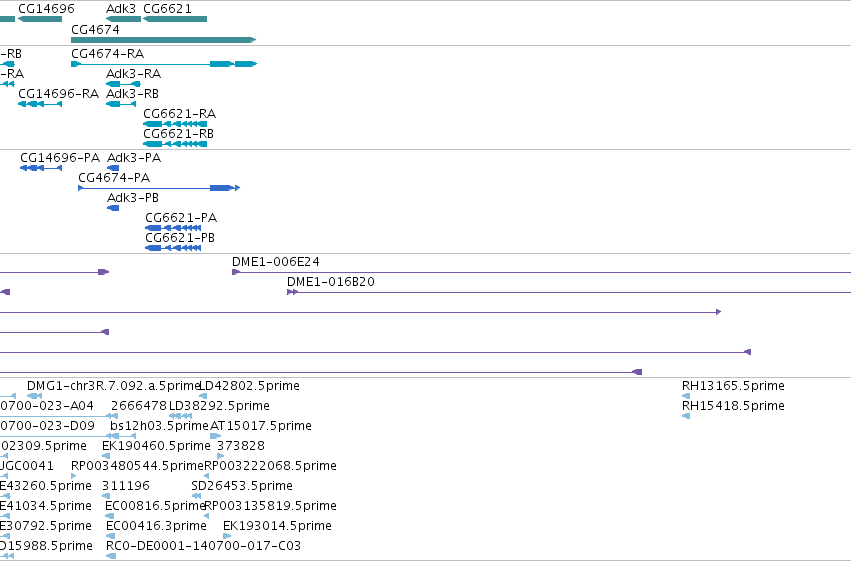This screenshot has height=561, width=851.
Task: Click the 2666478 feature label
Action: (139, 406)
